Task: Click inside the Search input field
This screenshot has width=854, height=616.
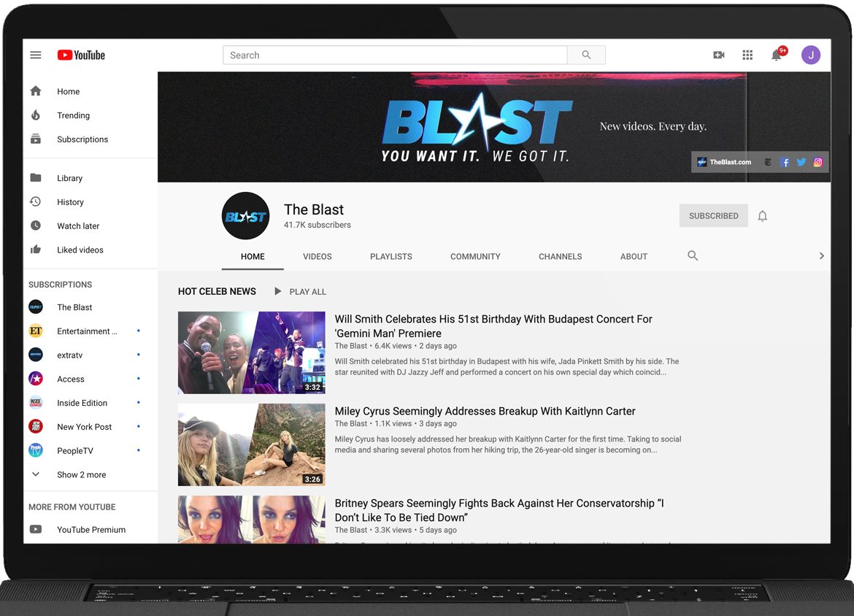Action: (x=395, y=55)
